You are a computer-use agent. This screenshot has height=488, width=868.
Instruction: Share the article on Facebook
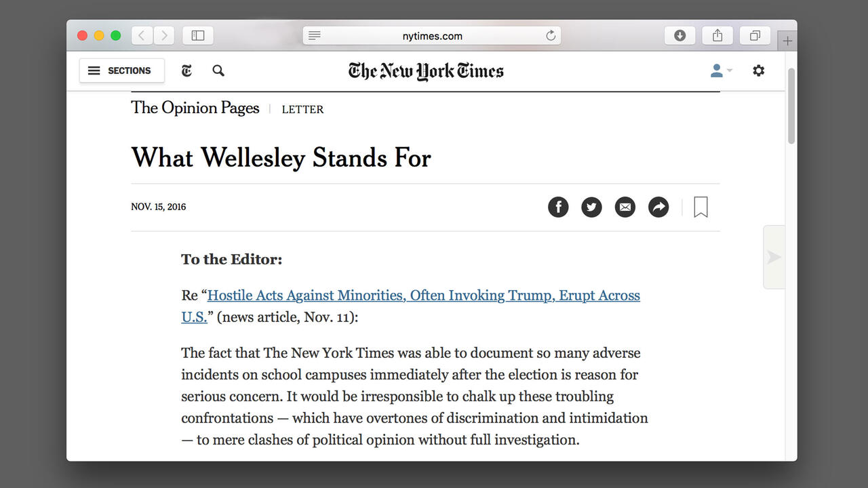pos(558,207)
